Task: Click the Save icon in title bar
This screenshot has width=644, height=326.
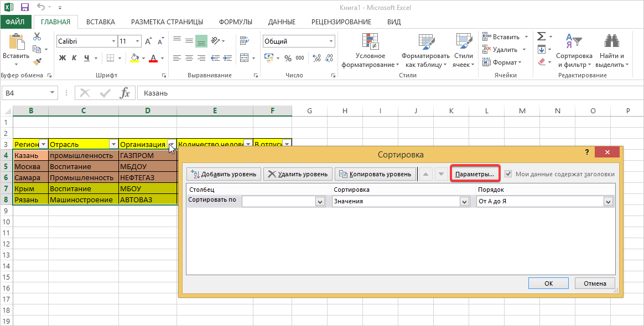Action: click(24, 8)
